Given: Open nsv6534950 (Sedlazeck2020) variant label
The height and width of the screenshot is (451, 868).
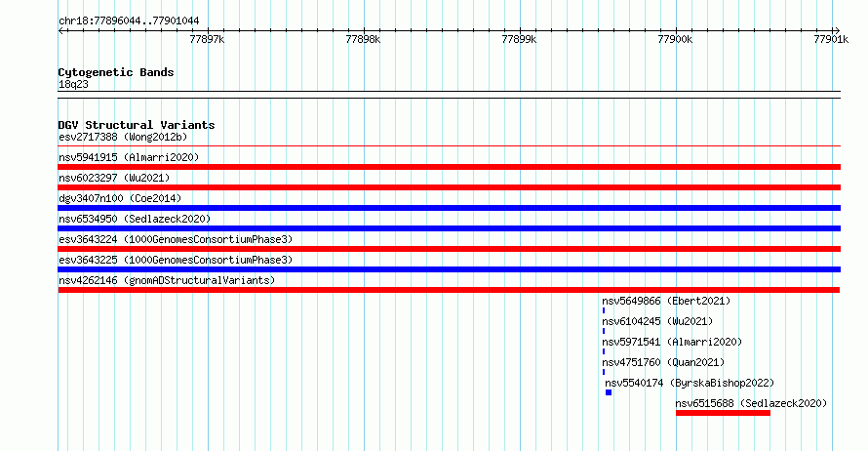Looking at the screenshot, I should [135, 219].
